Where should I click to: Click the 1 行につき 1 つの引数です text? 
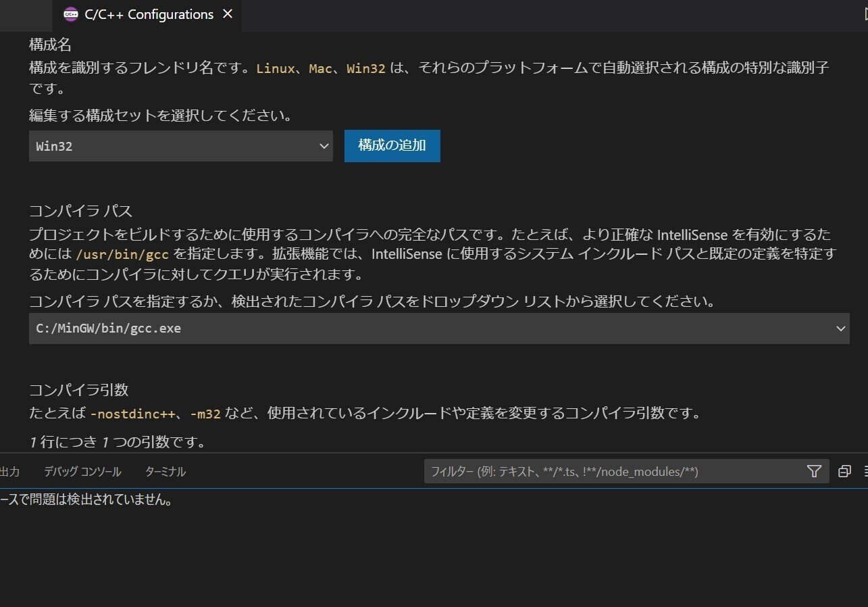click(x=118, y=443)
